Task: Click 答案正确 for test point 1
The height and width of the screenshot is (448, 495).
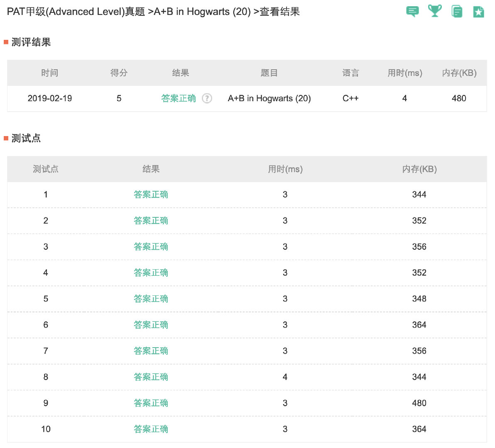Action: point(151,195)
